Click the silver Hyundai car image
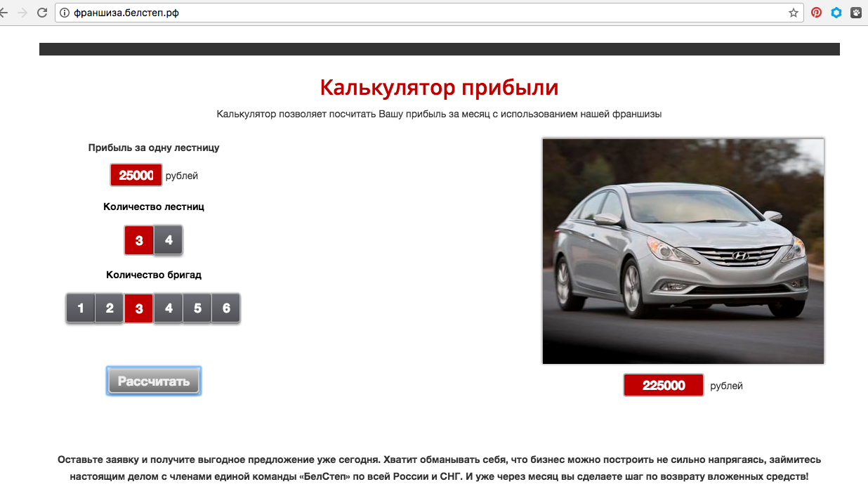 pos(683,251)
